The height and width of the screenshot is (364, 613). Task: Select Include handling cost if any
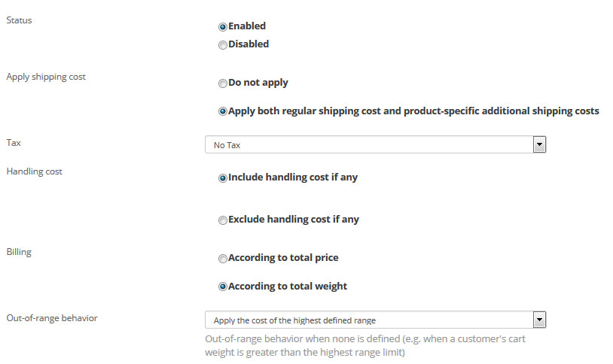223,178
